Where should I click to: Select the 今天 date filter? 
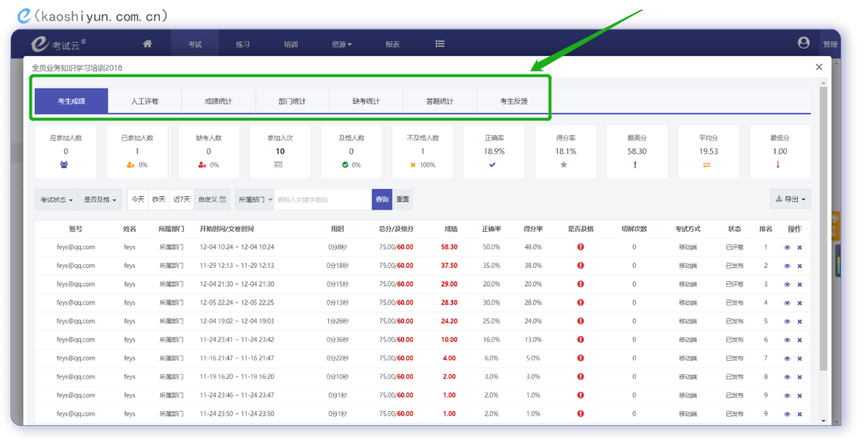[138, 199]
